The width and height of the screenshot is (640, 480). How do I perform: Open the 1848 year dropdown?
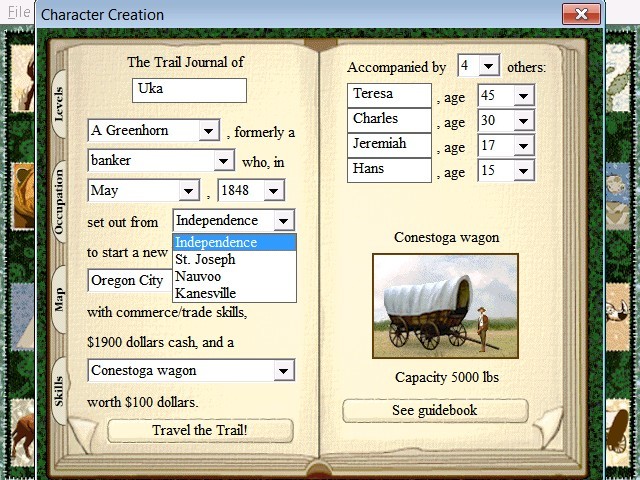274,191
